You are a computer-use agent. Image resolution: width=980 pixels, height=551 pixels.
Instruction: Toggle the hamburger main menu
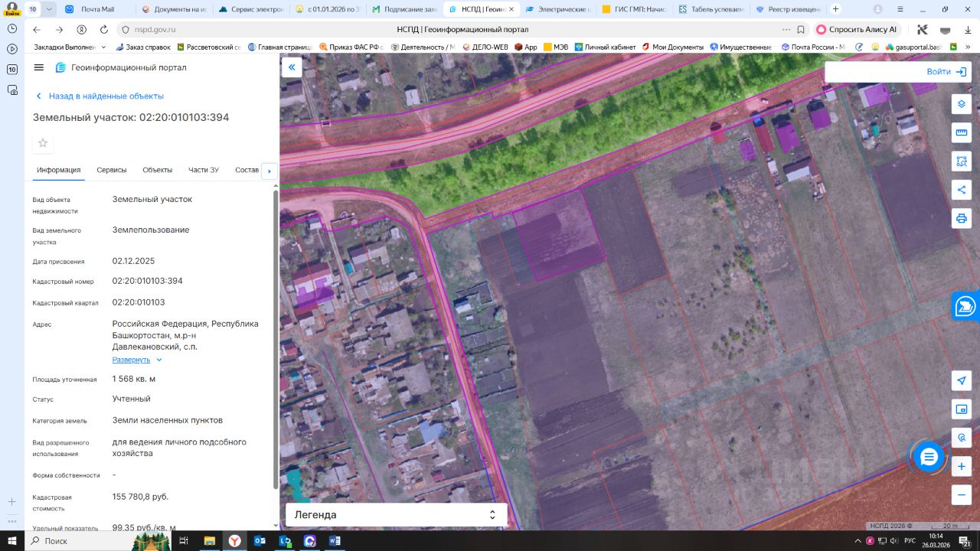(39, 67)
